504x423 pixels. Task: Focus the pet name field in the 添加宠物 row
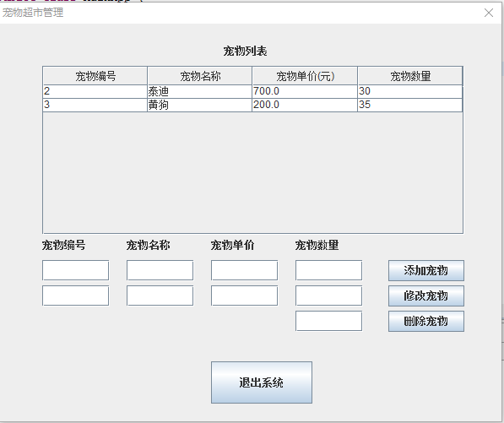(x=160, y=270)
